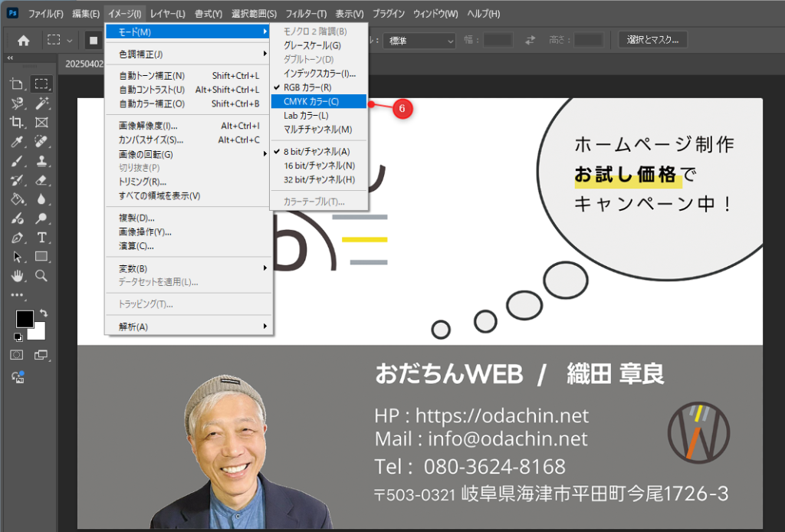Select the Pen tool
Image resolution: width=785 pixels, height=532 pixels.
(16, 238)
